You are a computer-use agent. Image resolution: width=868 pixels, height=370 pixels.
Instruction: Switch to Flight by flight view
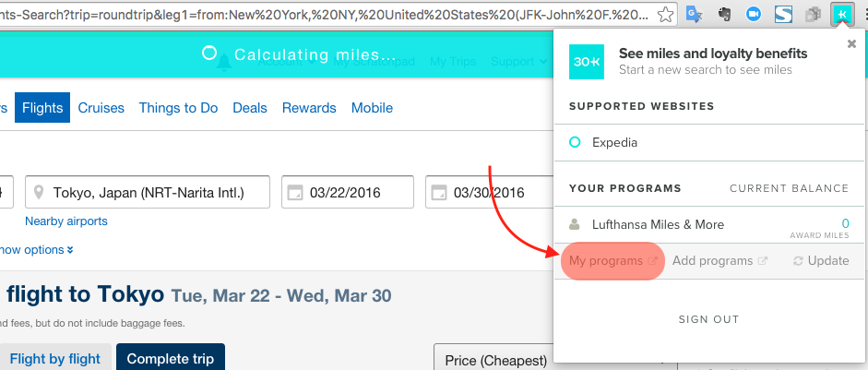55,358
